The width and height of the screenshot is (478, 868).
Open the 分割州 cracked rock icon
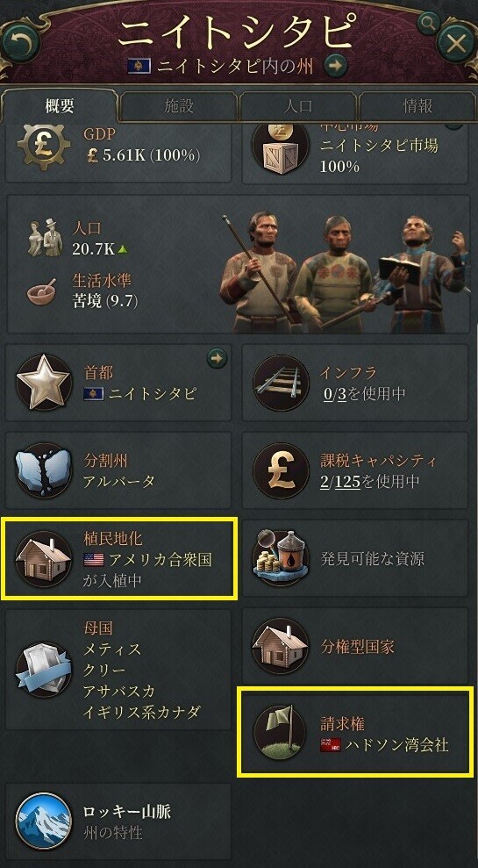[x=43, y=471]
